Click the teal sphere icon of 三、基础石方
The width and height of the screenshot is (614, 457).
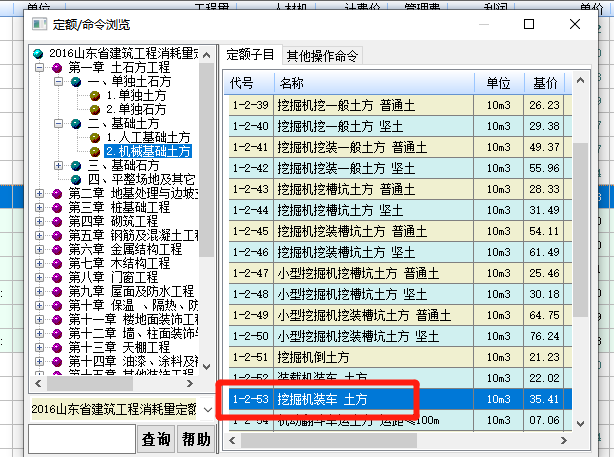(x=76, y=166)
